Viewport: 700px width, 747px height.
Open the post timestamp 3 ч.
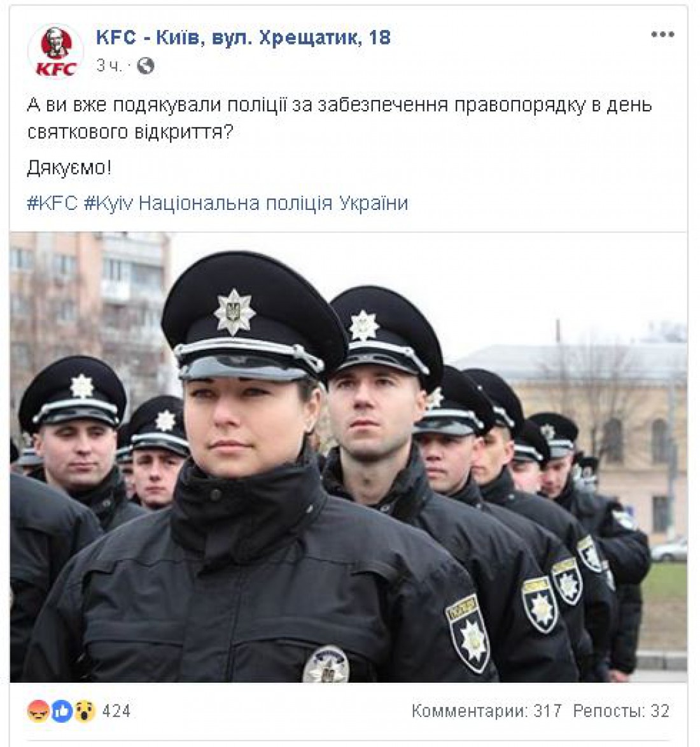tap(109, 66)
